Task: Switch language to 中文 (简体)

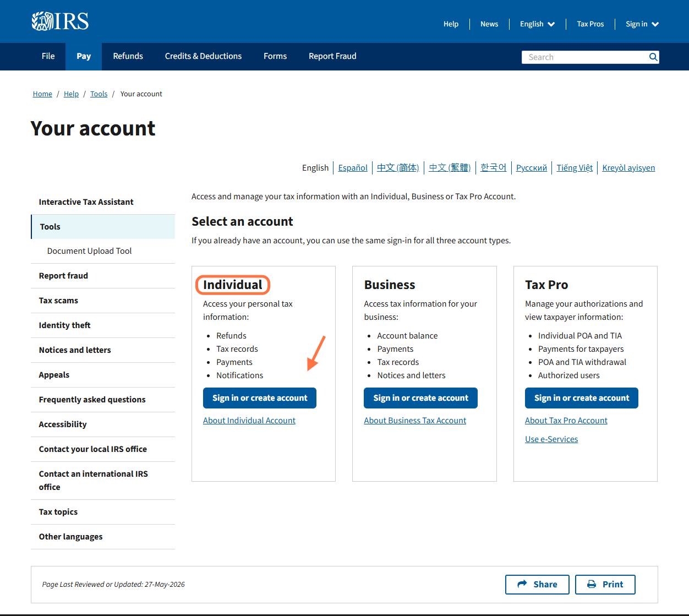Action: click(398, 168)
